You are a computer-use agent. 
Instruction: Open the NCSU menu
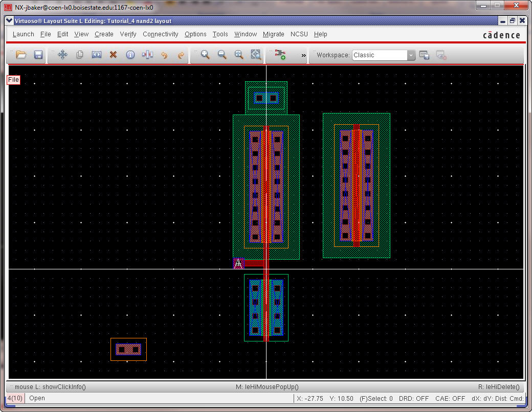[x=299, y=34]
